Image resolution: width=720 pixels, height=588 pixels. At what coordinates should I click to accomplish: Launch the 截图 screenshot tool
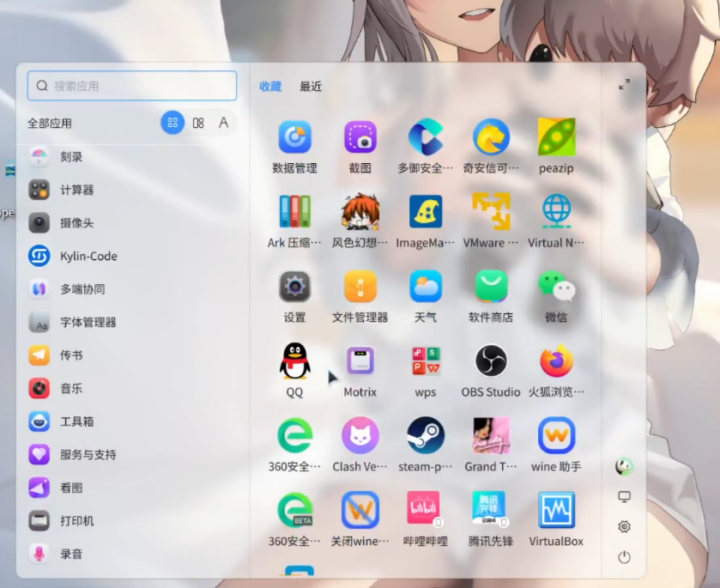click(x=360, y=136)
